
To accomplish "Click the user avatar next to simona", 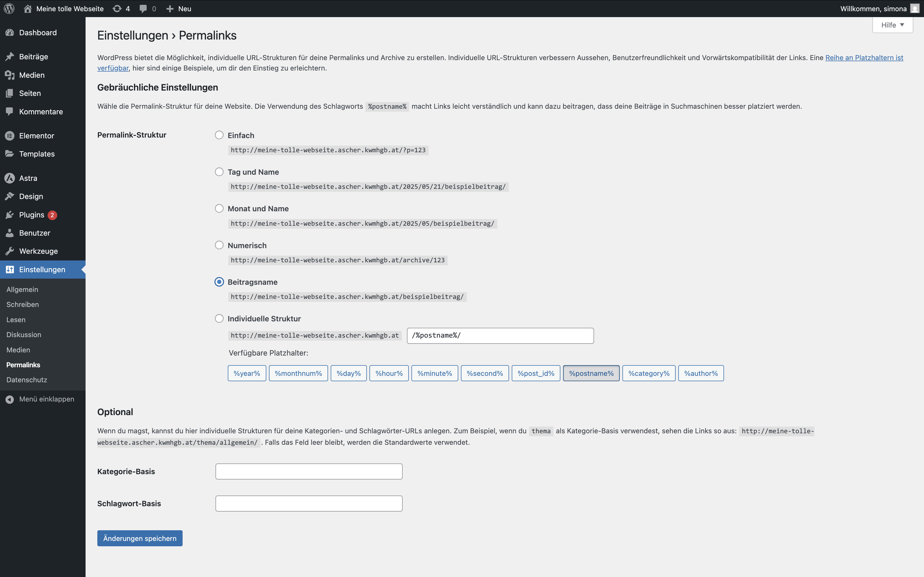I will [x=915, y=8].
